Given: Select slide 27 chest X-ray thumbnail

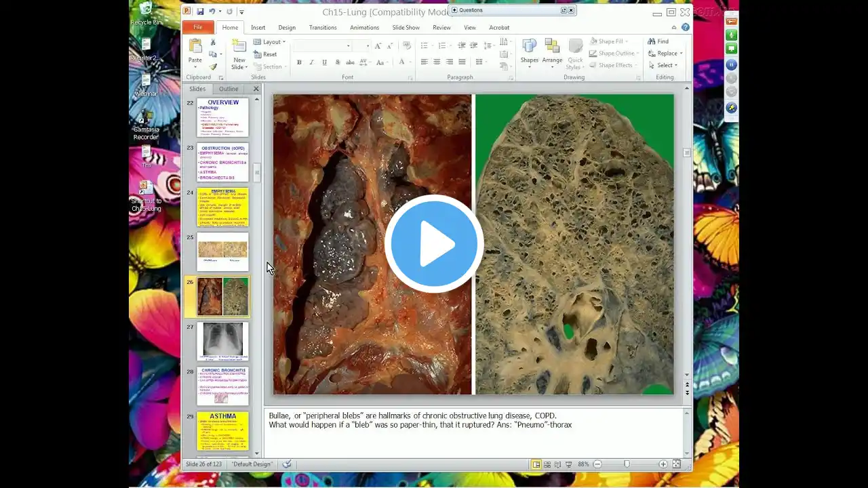Looking at the screenshot, I should coord(222,341).
